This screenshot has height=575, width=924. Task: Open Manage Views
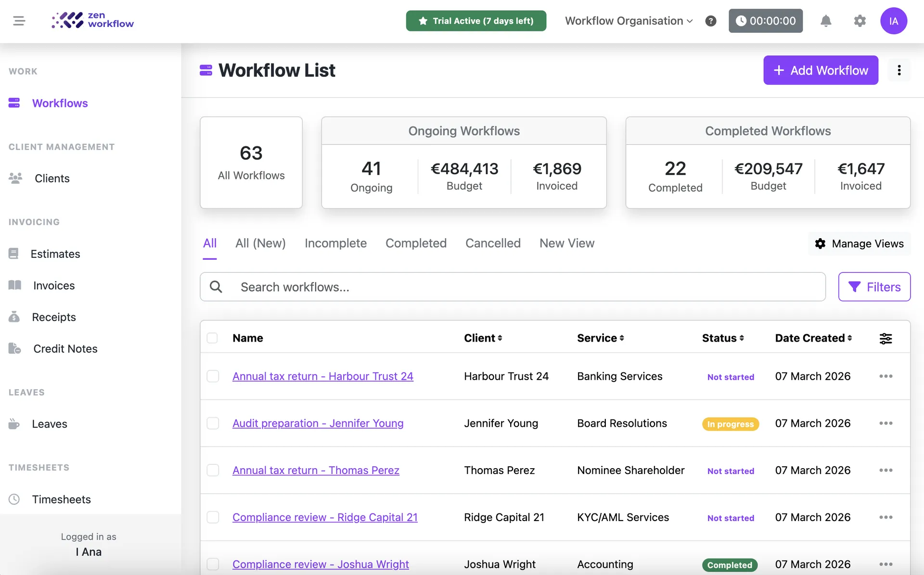(860, 243)
